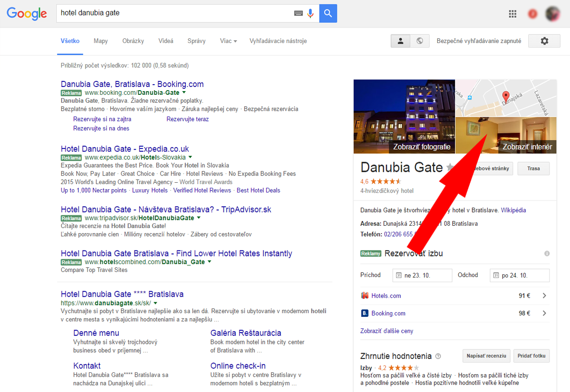Open the Zobraziť interiér room photo

click(506, 135)
